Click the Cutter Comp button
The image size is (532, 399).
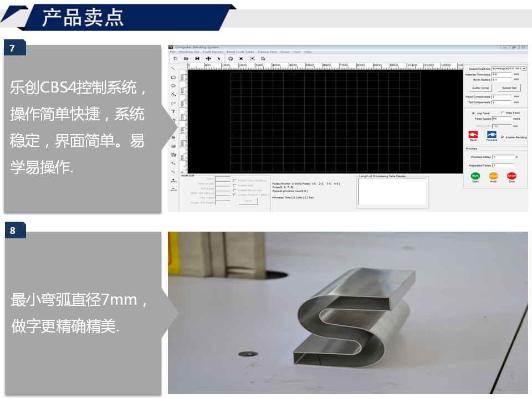point(480,88)
